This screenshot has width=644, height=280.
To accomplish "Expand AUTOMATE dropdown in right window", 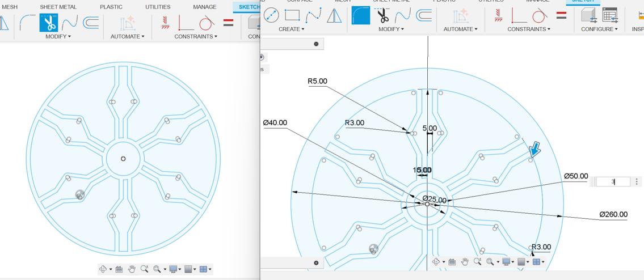I will tap(460, 29).
